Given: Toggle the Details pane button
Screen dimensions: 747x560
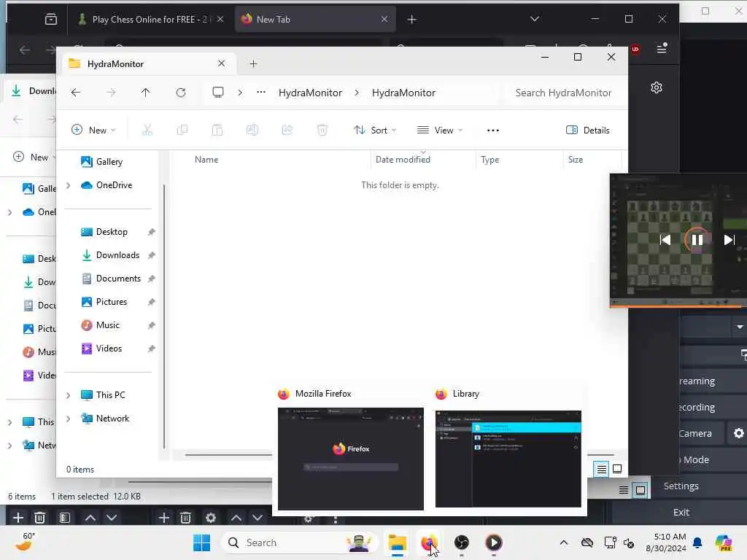Looking at the screenshot, I should [587, 130].
